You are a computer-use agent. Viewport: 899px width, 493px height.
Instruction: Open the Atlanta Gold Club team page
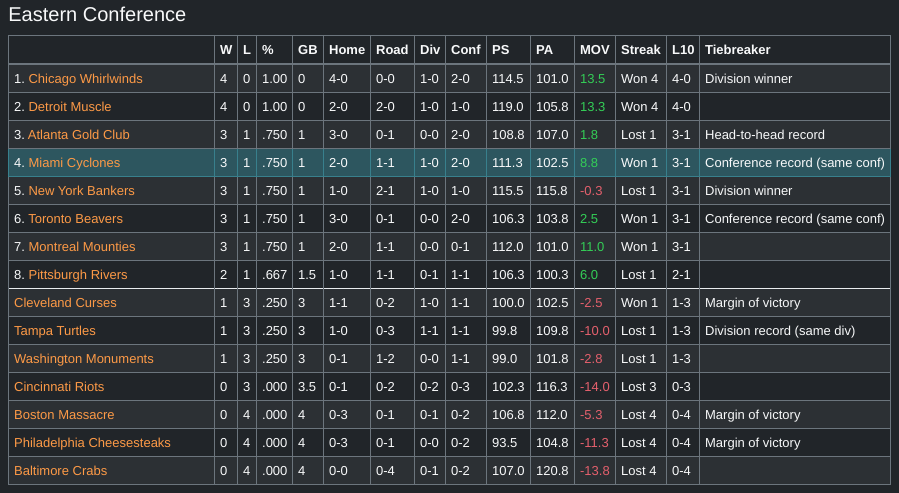[79, 135]
